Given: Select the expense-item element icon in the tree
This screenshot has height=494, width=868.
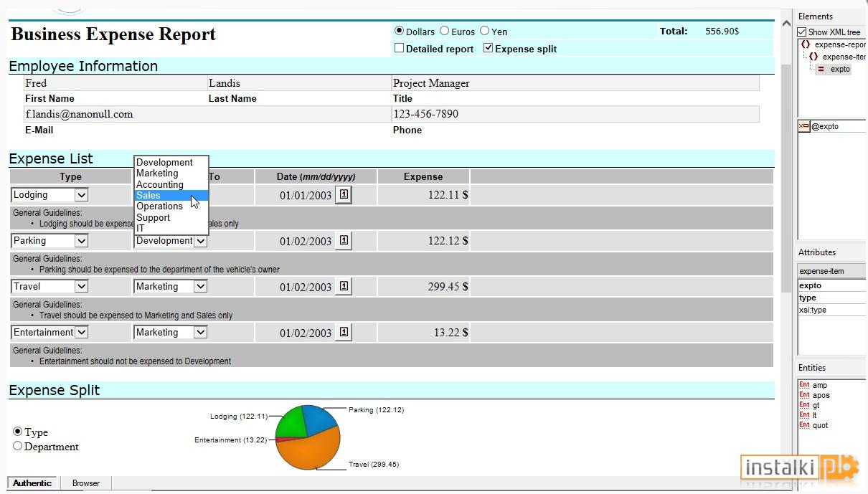Looking at the screenshot, I should (x=813, y=57).
